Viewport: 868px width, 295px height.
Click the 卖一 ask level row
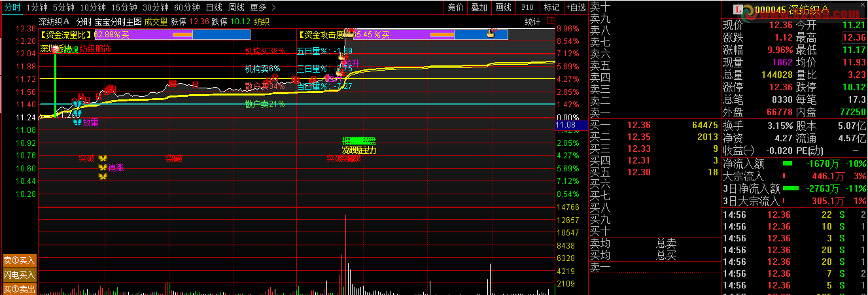coord(654,112)
